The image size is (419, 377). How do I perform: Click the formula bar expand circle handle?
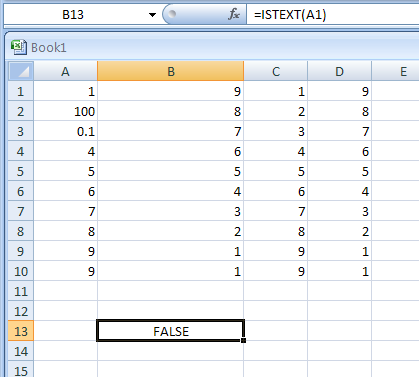pos(172,14)
